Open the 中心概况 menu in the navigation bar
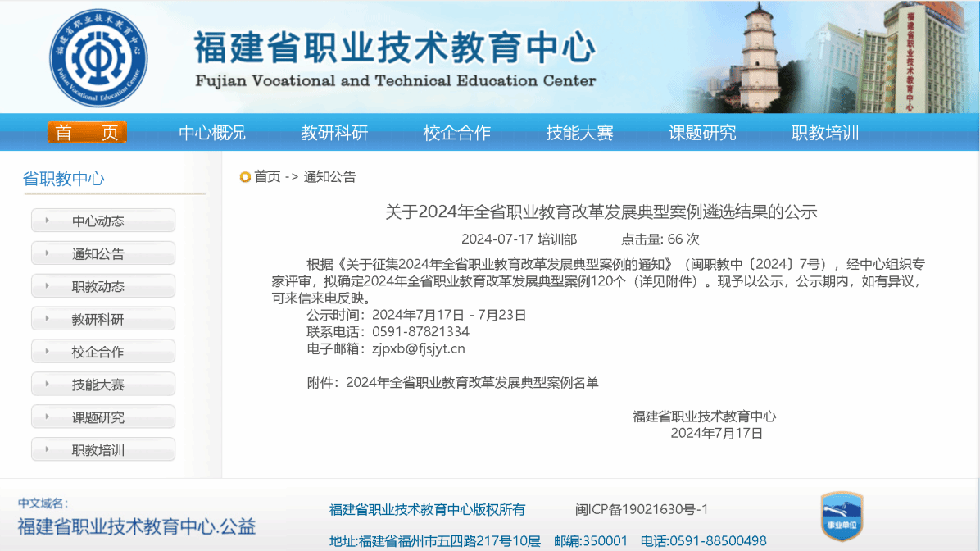The height and width of the screenshot is (551, 980). coord(212,133)
